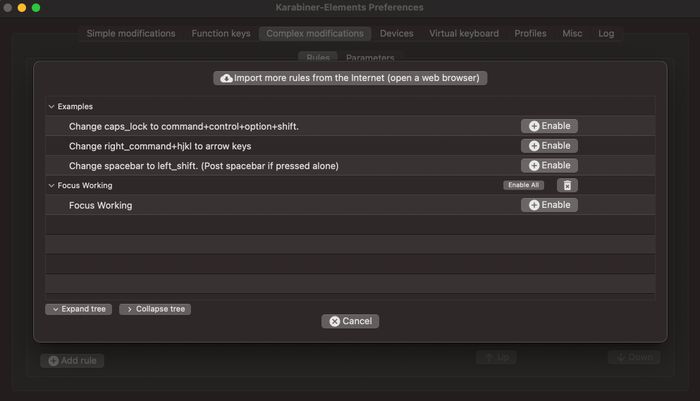
Task: Cancel the add rule dialog
Action: coord(350,321)
